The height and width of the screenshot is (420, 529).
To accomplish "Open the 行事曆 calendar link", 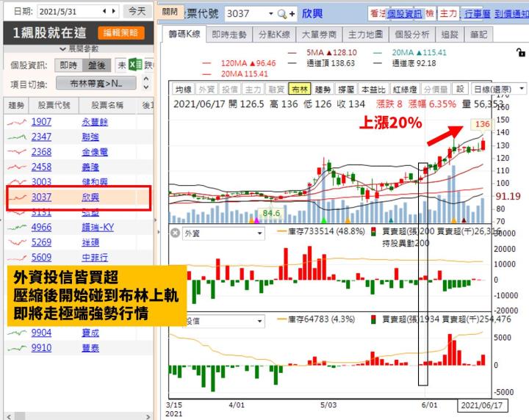I will (477, 14).
